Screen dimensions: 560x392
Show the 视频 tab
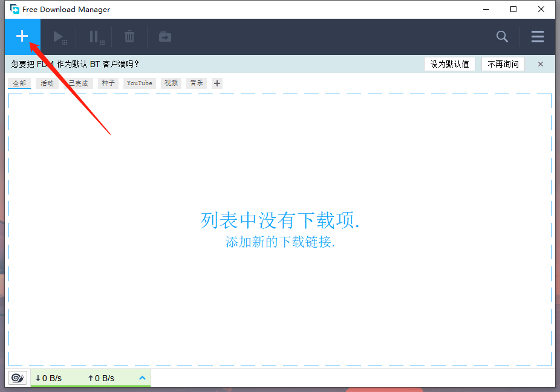(171, 83)
